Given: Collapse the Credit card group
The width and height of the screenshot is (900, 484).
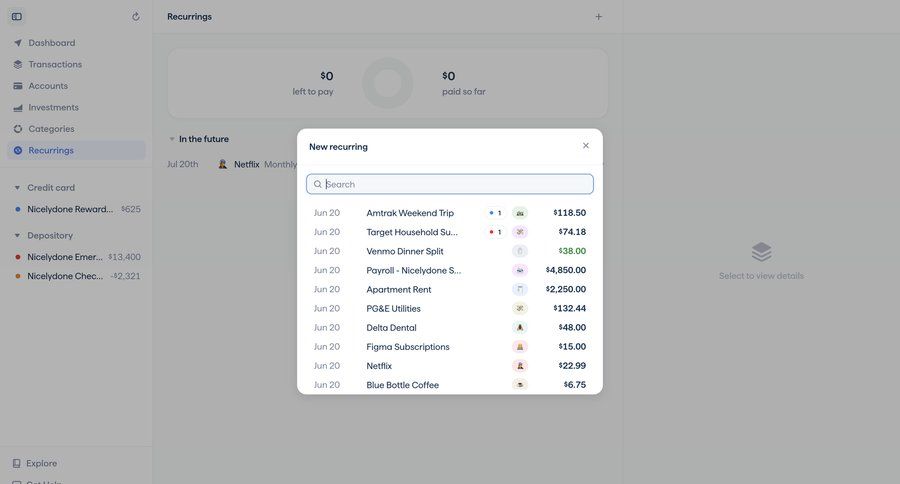Looking at the screenshot, I should click(17, 188).
